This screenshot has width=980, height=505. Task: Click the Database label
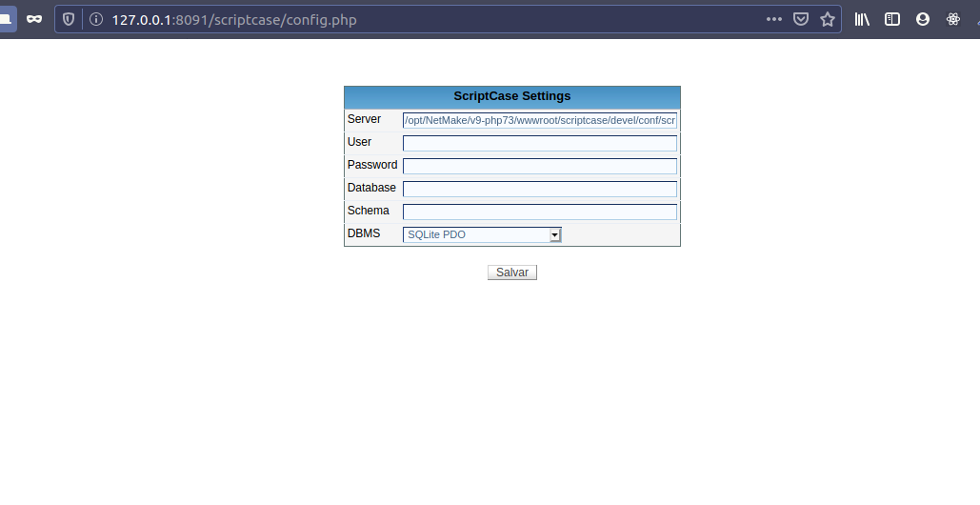coord(371,188)
